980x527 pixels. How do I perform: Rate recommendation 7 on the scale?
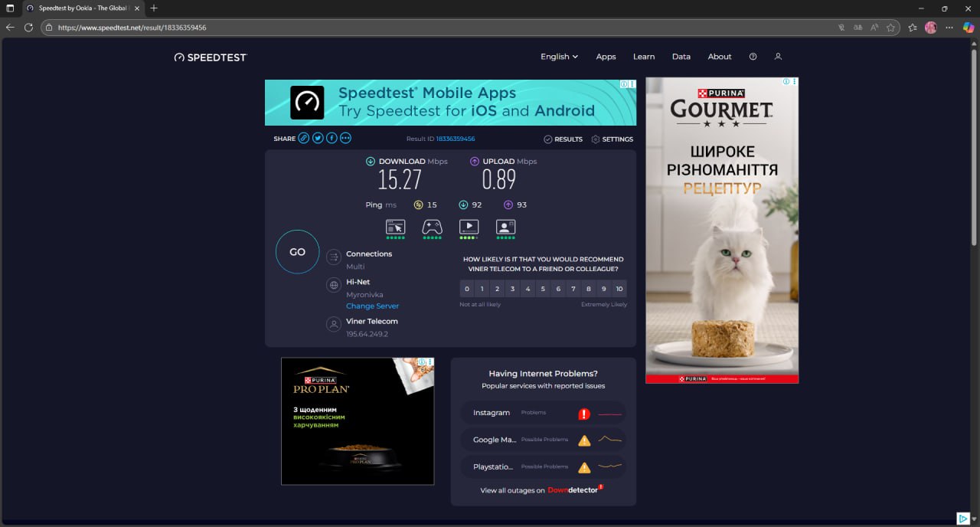[x=573, y=289]
